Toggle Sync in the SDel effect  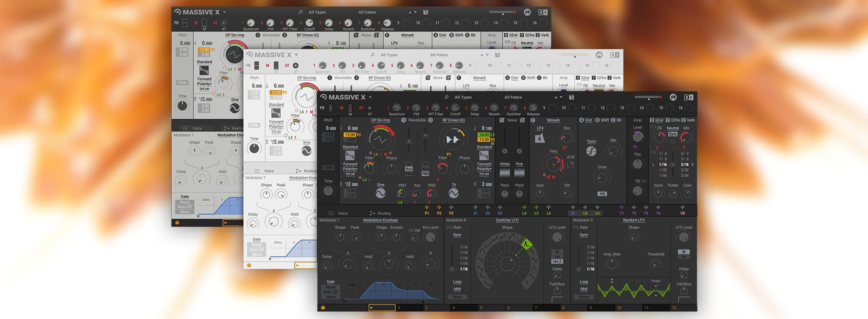(673, 134)
